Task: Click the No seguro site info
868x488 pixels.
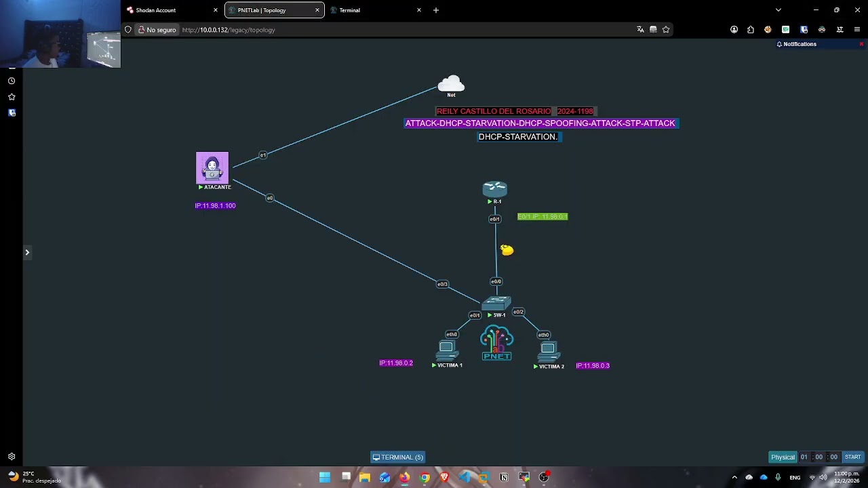Action: click(x=156, y=30)
